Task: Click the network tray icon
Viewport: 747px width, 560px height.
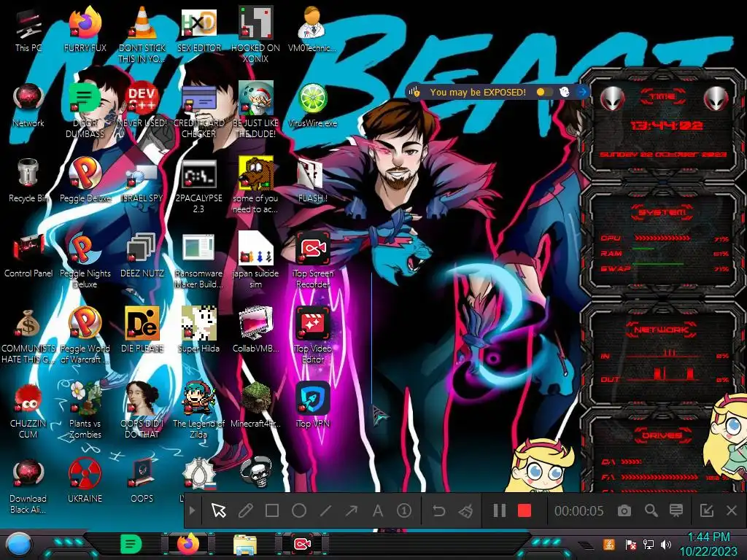Action: tap(649, 544)
